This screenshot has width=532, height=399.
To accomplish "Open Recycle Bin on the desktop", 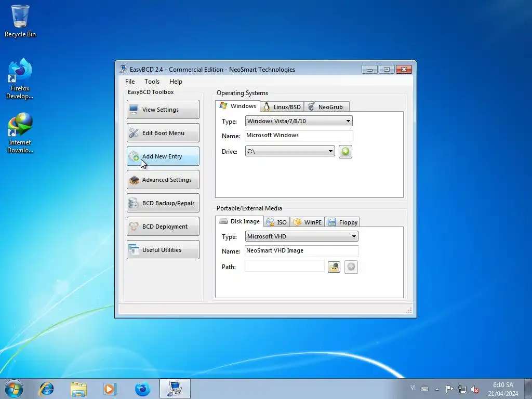I will tap(20, 21).
